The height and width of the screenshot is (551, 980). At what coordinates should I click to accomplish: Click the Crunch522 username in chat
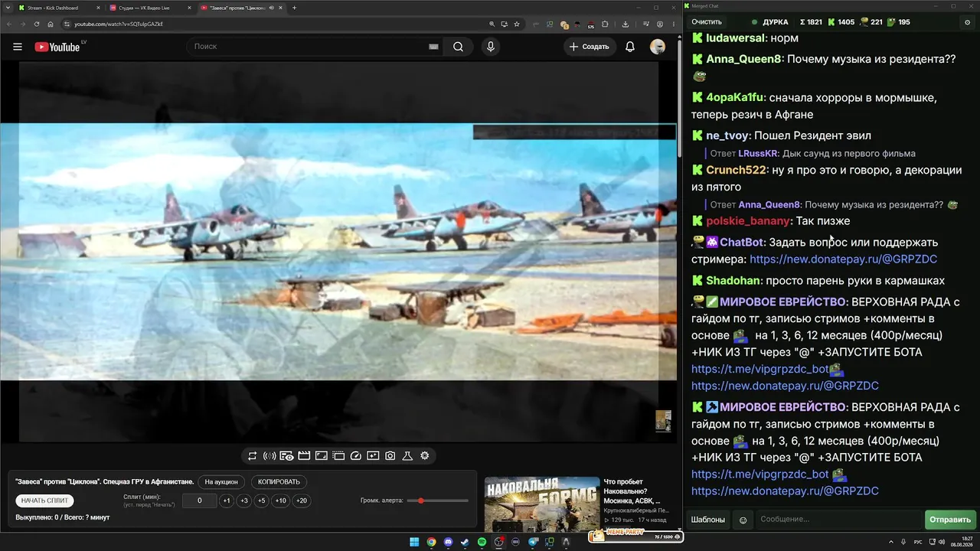coord(736,171)
